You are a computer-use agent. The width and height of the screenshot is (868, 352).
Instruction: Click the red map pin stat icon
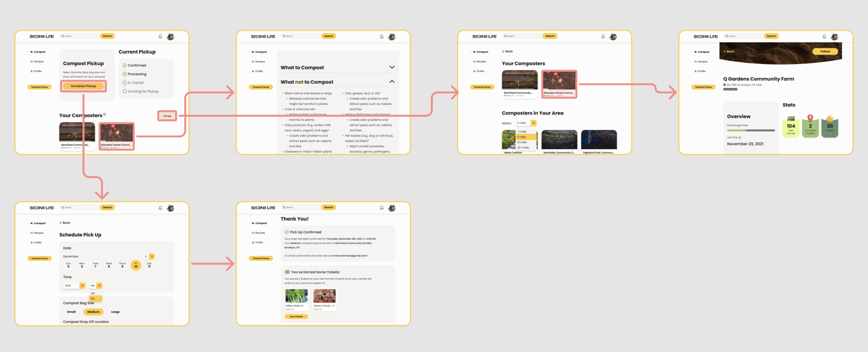coord(810,118)
